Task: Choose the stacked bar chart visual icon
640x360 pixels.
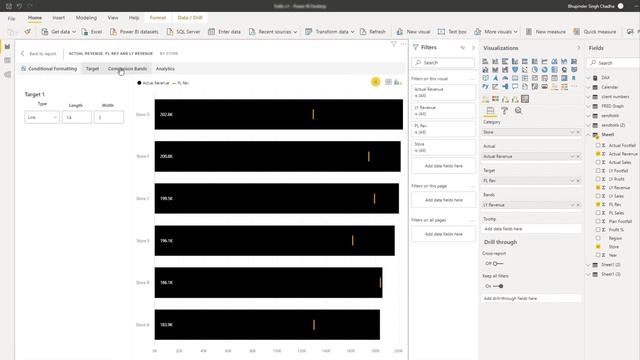Action: point(485,61)
